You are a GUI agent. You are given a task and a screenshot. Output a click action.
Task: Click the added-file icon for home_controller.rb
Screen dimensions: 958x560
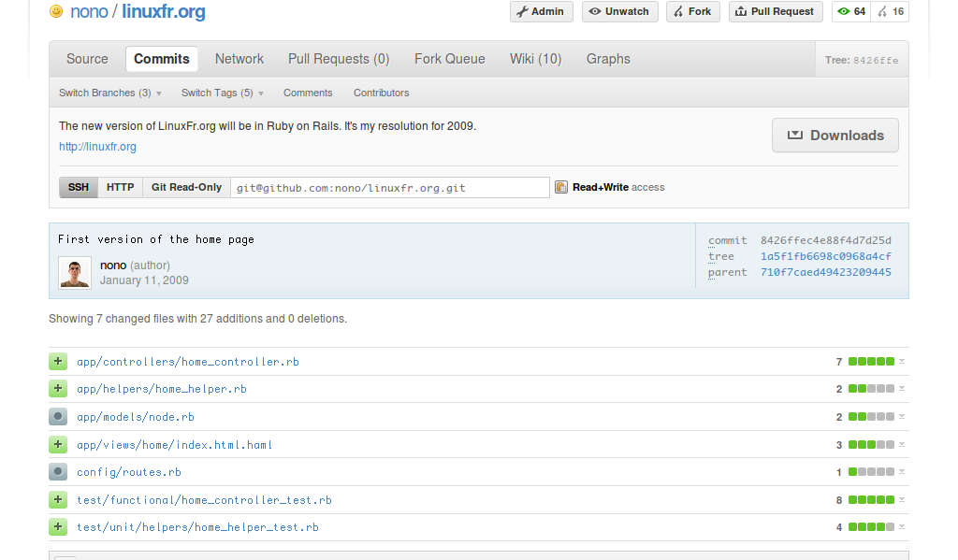pos(58,362)
